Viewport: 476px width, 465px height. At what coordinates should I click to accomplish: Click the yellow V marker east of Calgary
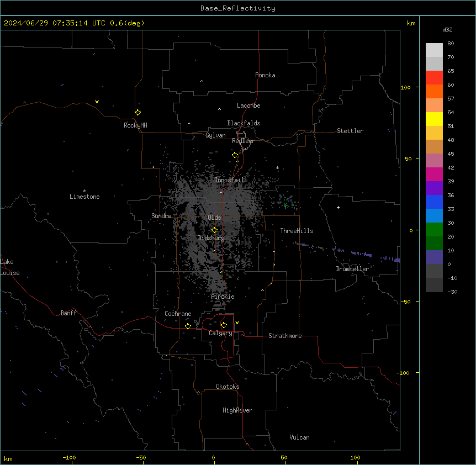click(x=237, y=323)
